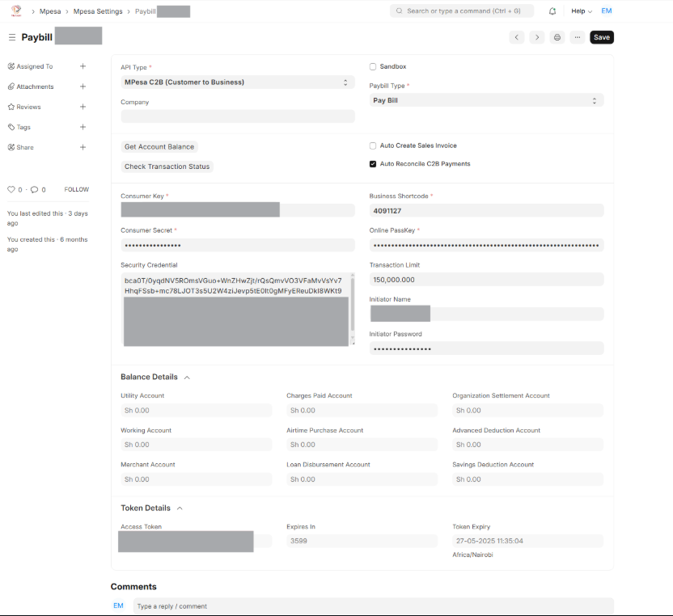Collapse the Token Details section
The image size is (673, 616).
pyautogui.click(x=180, y=508)
